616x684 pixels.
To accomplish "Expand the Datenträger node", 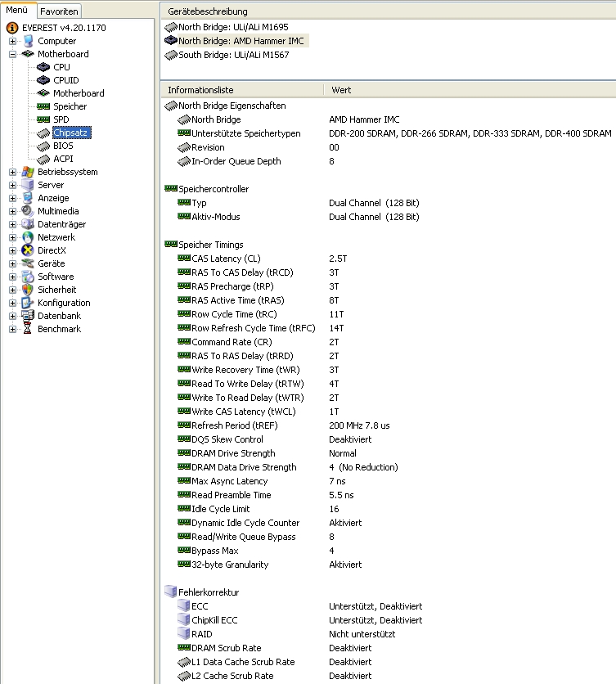I will tap(12, 224).
